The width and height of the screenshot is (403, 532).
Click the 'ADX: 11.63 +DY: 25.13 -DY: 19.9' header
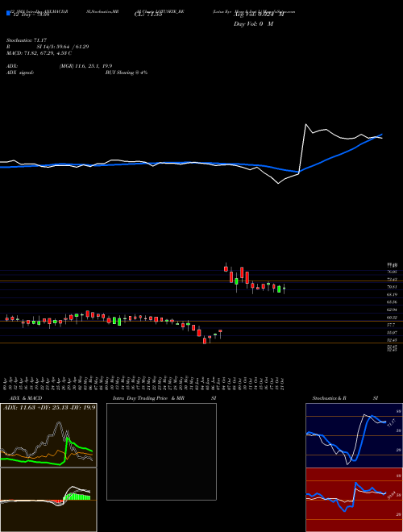click(x=49, y=407)
